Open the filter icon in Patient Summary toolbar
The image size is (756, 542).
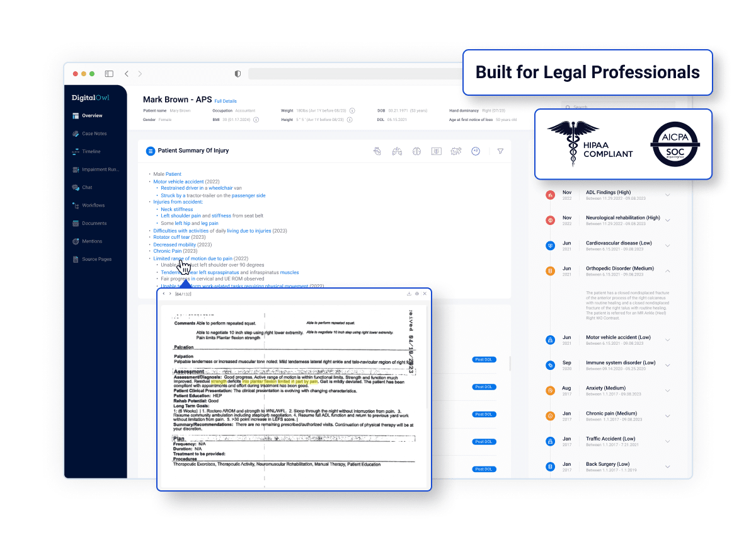tap(500, 151)
